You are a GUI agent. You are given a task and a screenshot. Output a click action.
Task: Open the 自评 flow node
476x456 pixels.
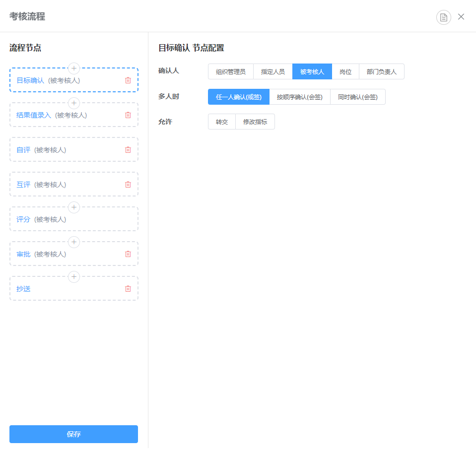click(24, 150)
